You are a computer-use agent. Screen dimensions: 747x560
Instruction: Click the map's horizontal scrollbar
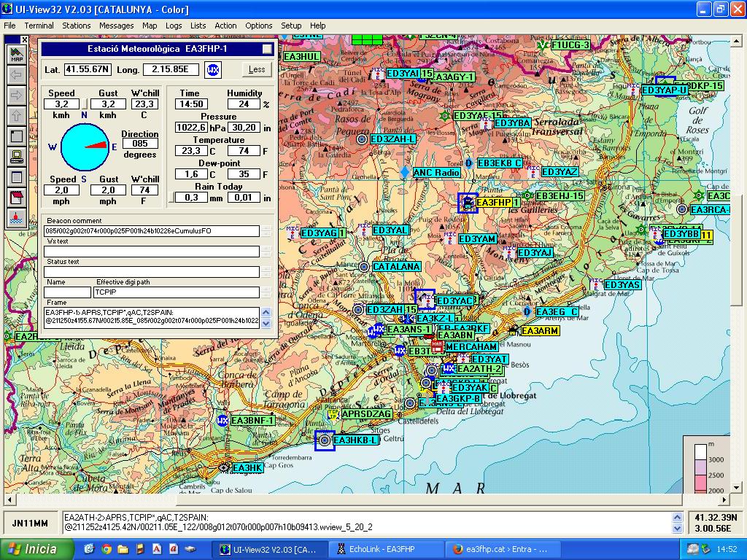365,500
